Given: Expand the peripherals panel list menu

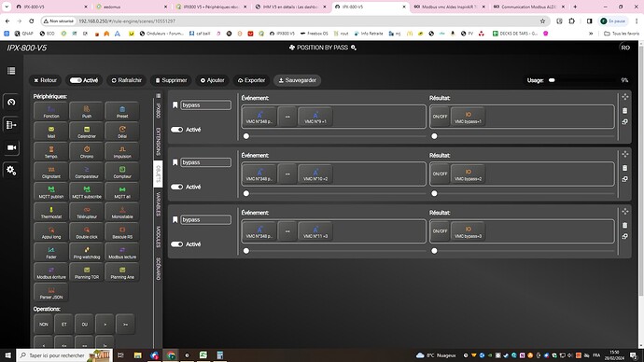Looking at the screenshot, I should tap(158, 96).
